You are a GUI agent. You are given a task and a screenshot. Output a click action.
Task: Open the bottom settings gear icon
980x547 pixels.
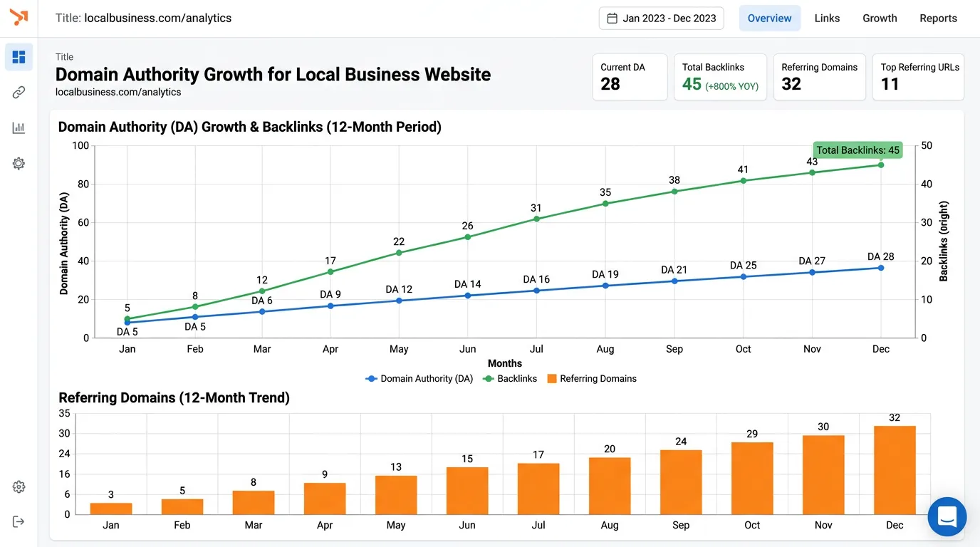tap(19, 487)
